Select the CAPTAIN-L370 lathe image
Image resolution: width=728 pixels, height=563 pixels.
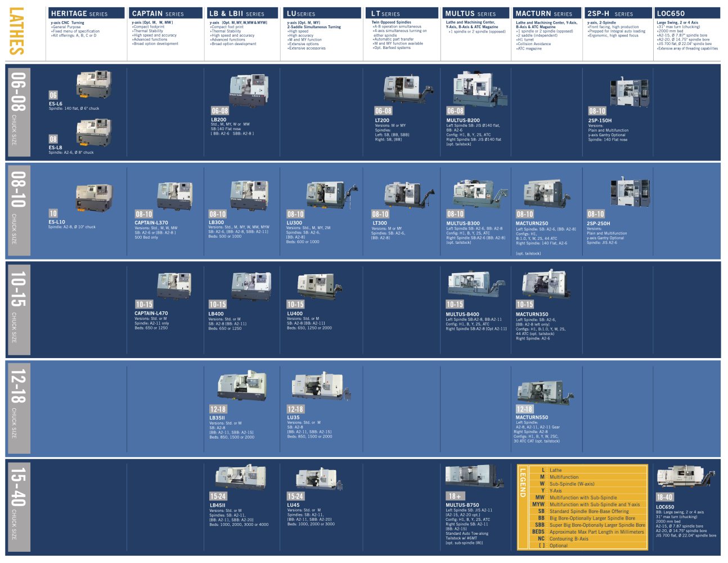(174, 195)
